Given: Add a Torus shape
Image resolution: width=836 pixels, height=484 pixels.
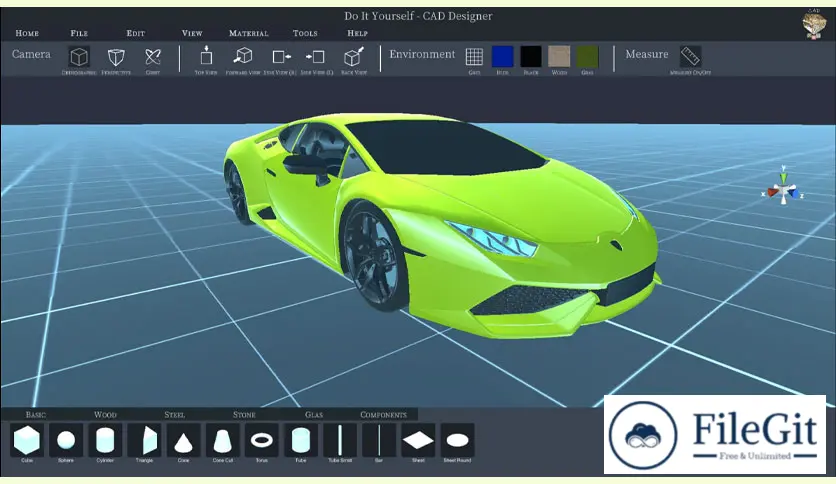Looking at the screenshot, I should pos(262,440).
